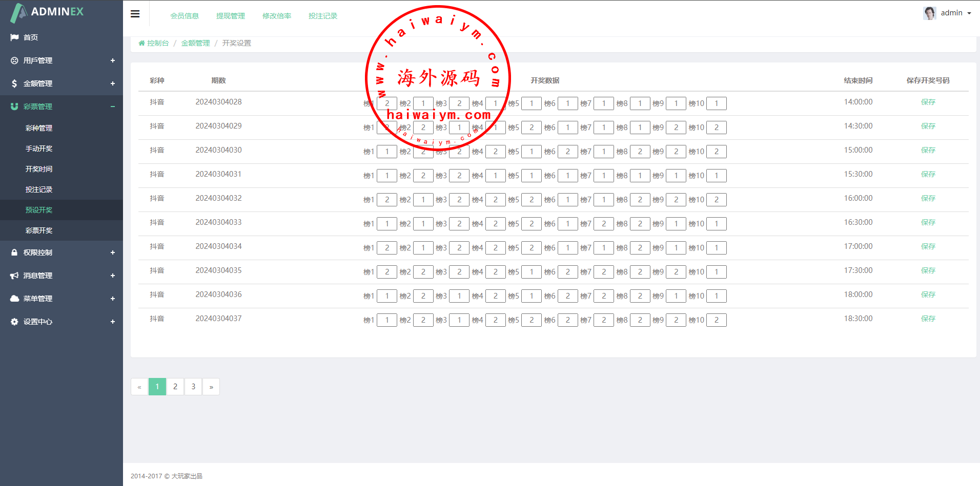Viewport: 980px width, 486px height.
Task: Click the megaphone icon for 消息管理
Action: pyautogui.click(x=14, y=276)
